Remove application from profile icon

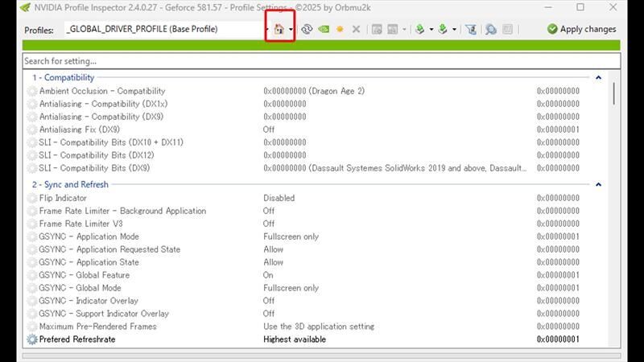393,29
